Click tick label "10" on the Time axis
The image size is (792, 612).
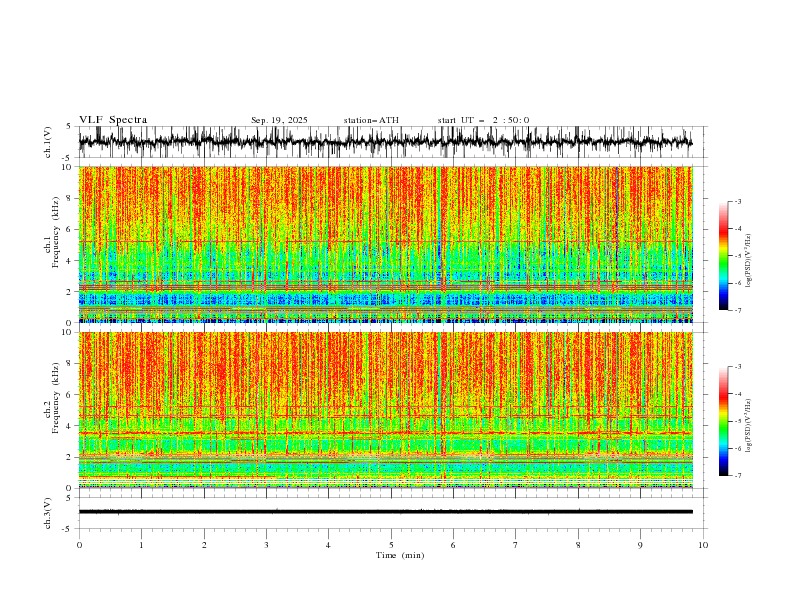click(703, 545)
